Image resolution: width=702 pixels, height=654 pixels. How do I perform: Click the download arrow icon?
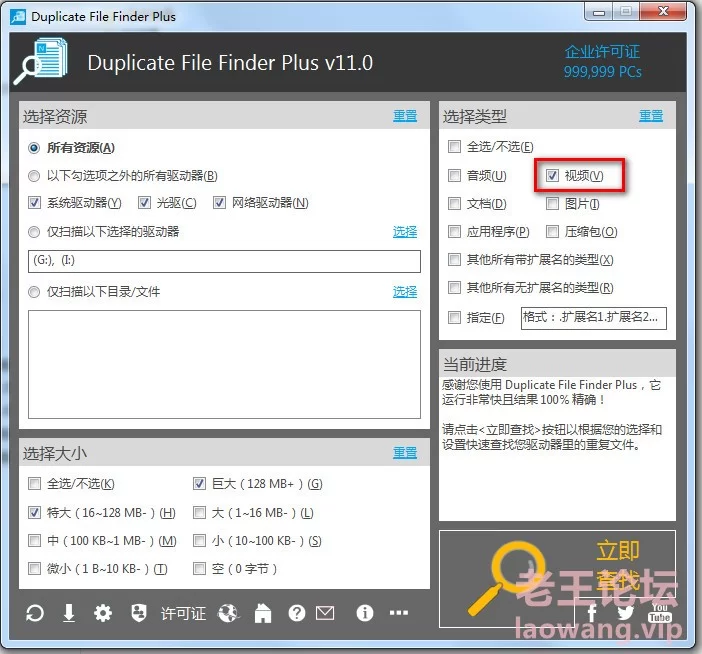tap(69, 613)
